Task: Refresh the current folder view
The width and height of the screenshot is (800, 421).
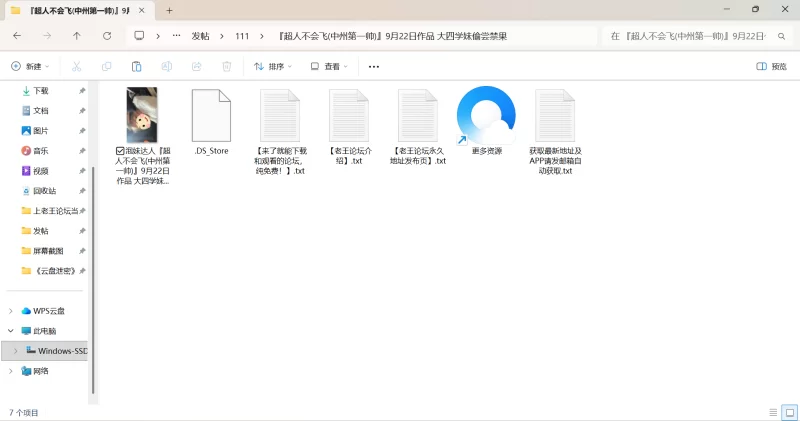Action: [107, 35]
